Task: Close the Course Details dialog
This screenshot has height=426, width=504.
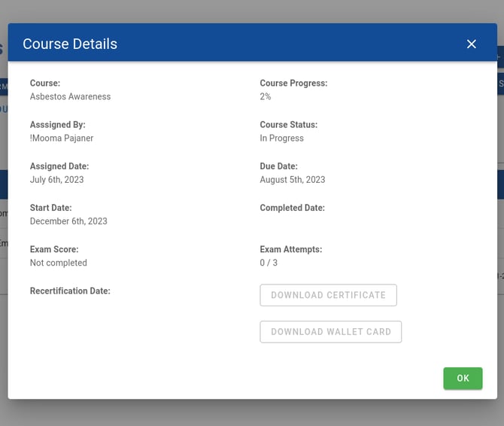Action: [472, 44]
